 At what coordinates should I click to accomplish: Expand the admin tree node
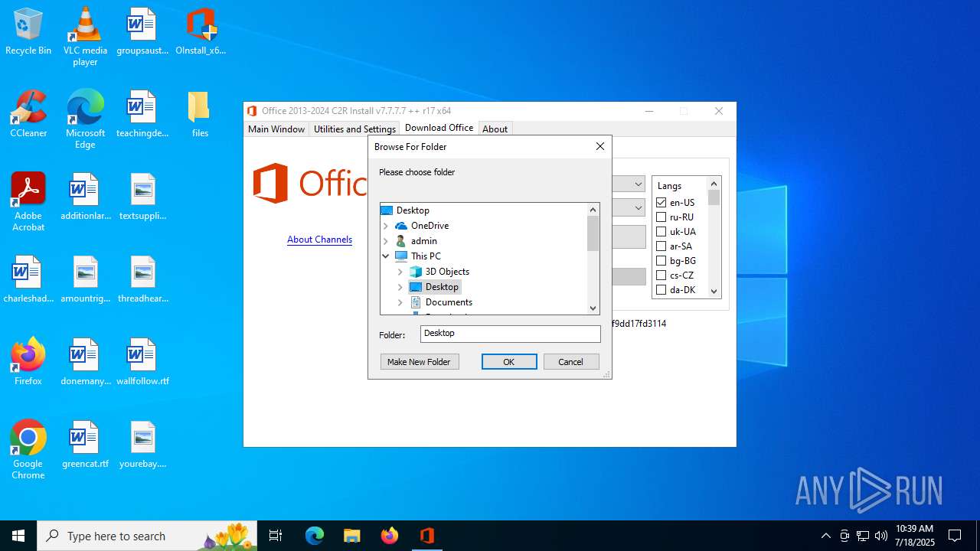[386, 241]
